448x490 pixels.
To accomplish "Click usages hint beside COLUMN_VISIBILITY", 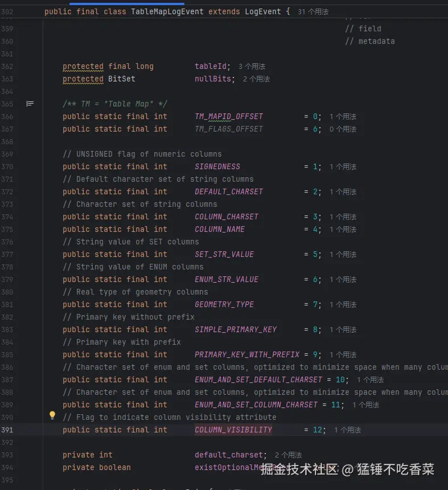I will tap(347, 430).
